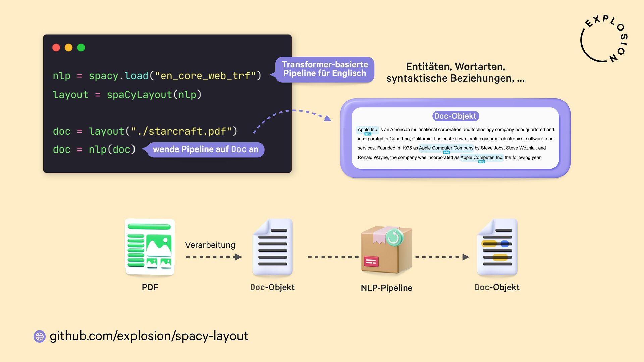Click the NLP-Pipeline cardboard box icon

click(x=386, y=249)
